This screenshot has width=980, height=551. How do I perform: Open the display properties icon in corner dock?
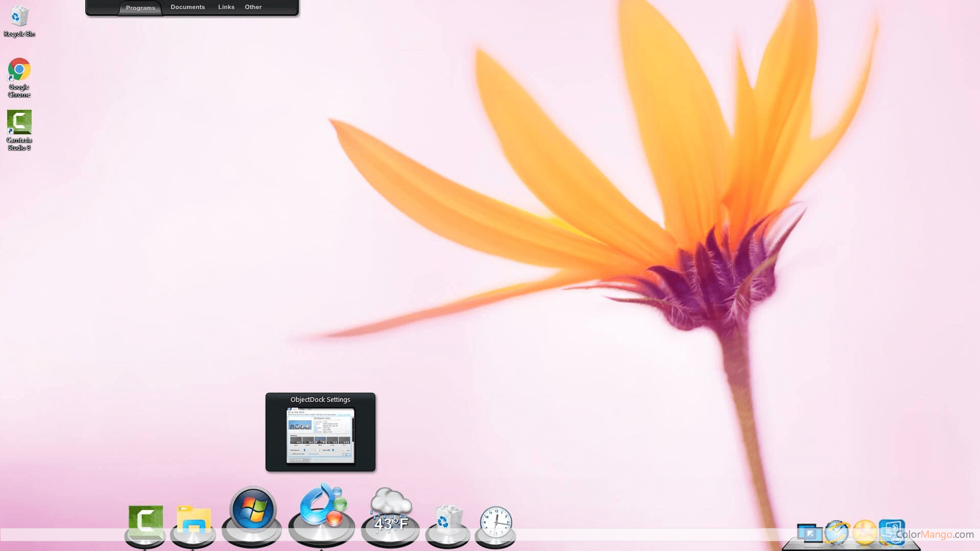(x=891, y=531)
